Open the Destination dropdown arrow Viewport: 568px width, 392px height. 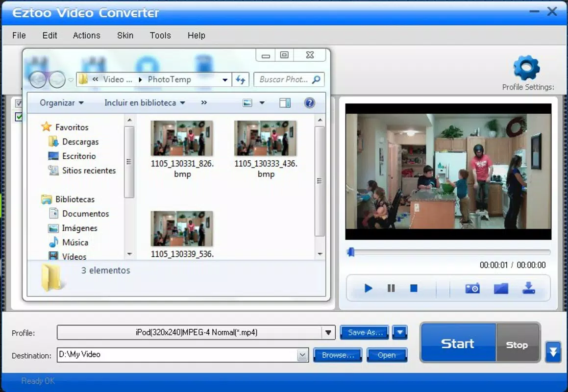302,355
